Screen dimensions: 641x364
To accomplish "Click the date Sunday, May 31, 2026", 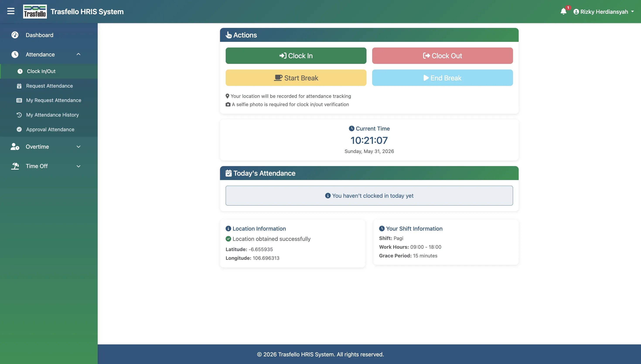I will click(369, 151).
